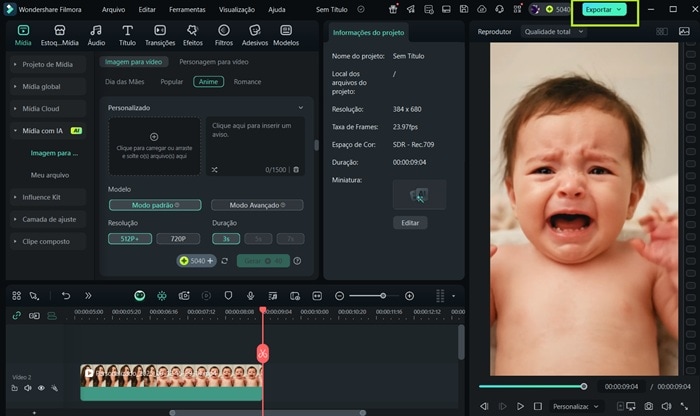This screenshot has height=416, width=700.
Task: Expand Mídia global tree item
Action: (x=47, y=87)
